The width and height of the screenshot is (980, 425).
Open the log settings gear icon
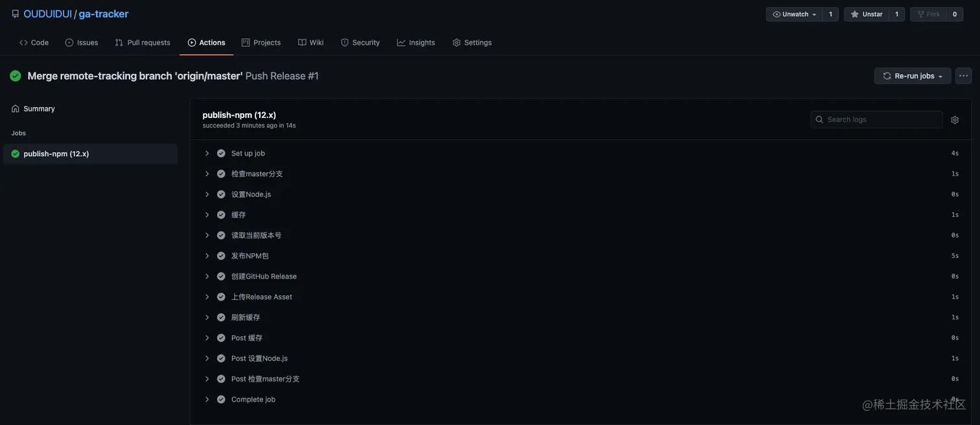coord(955,120)
